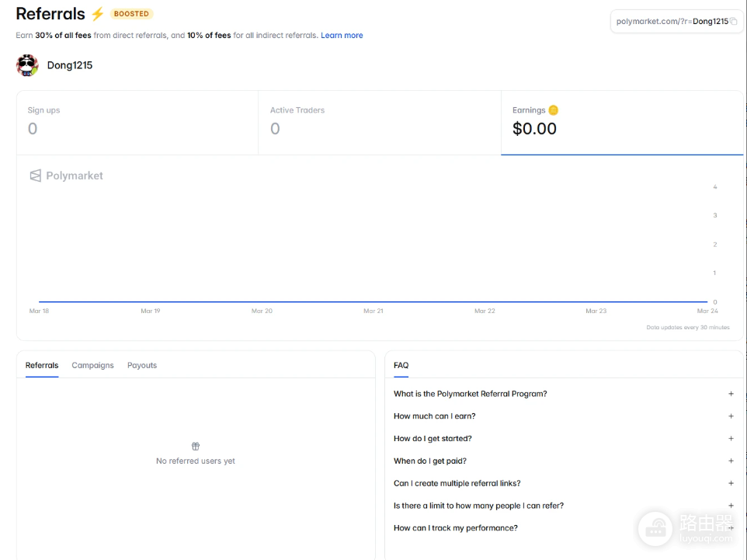Select the Earnings stat card
This screenshot has width=747, height=560.
pos(622,123)
